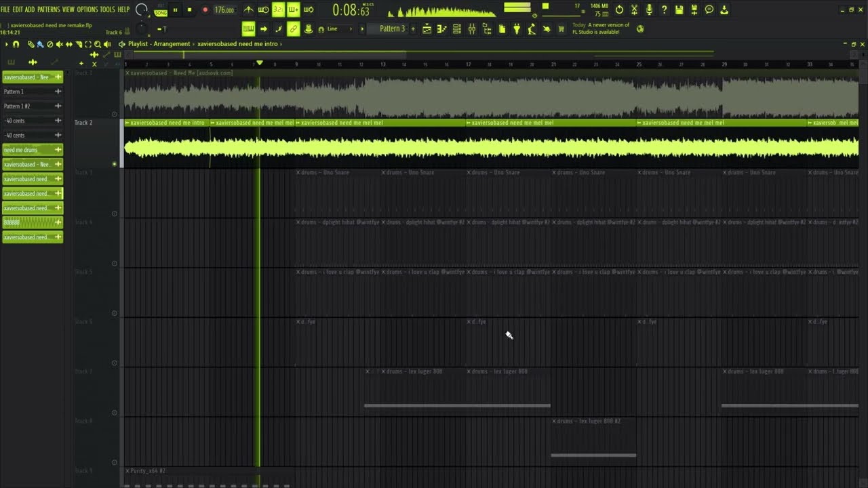Viewport: 868px width, 488px height.
Task: Click the 176.000 tempo field
Action: pos(224,10)
